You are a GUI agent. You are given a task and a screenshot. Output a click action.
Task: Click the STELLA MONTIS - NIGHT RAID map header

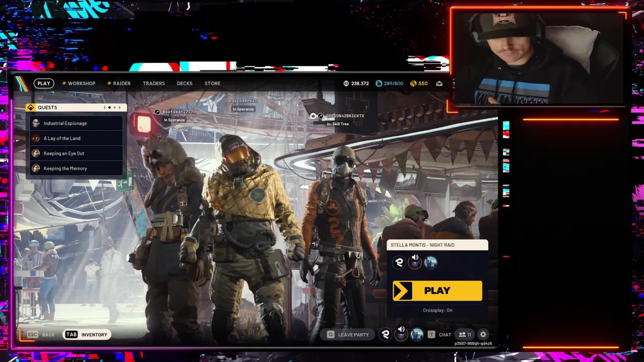[x=437, y=245]
